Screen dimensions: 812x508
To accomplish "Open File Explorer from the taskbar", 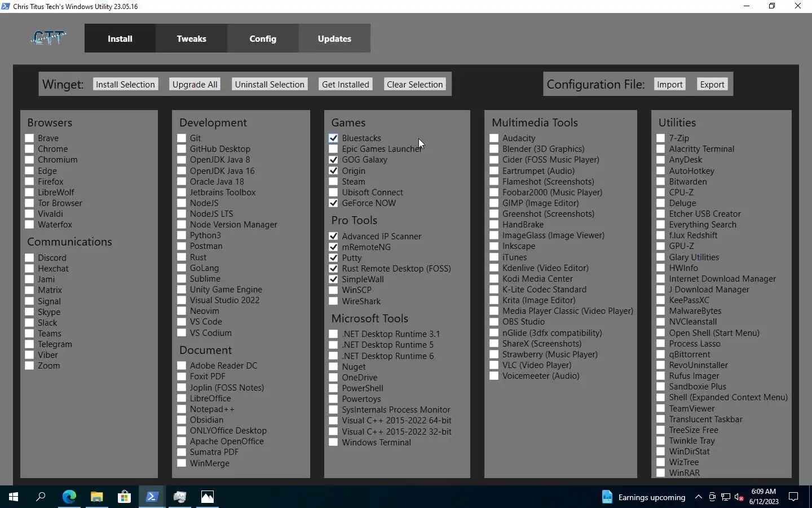I will pos(96,497).
